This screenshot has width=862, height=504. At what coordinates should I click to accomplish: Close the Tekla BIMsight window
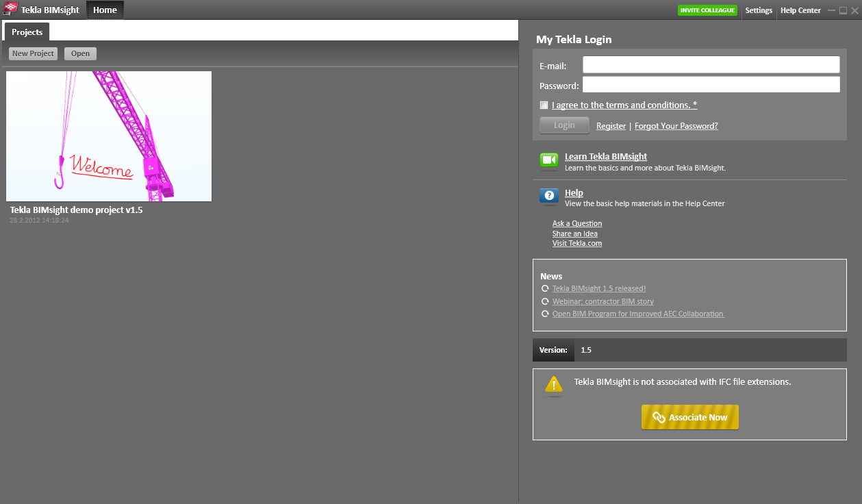coord(854,10)
